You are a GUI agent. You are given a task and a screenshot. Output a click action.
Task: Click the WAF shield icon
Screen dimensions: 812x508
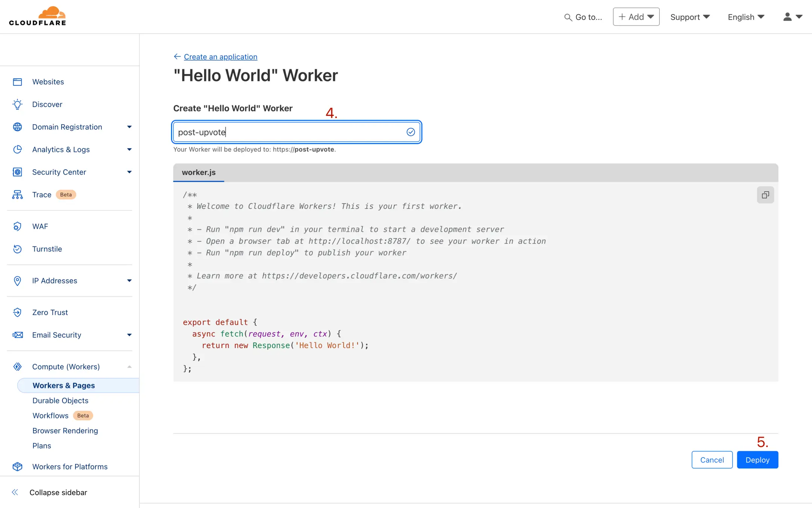tap(17, 226)
